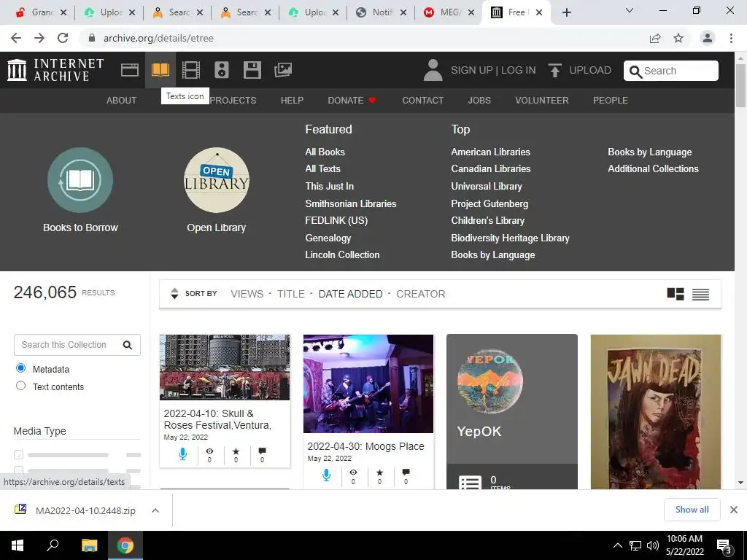This screenshot has width=747, height=560.
Task: Go back to the previous page
Action: pos(16,38)
